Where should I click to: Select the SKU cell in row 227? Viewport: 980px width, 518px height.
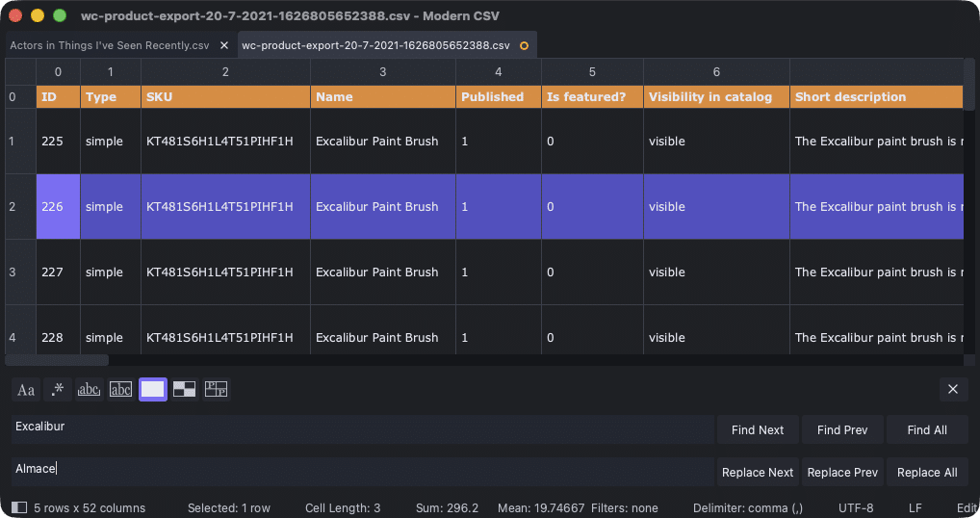(225, 272)
